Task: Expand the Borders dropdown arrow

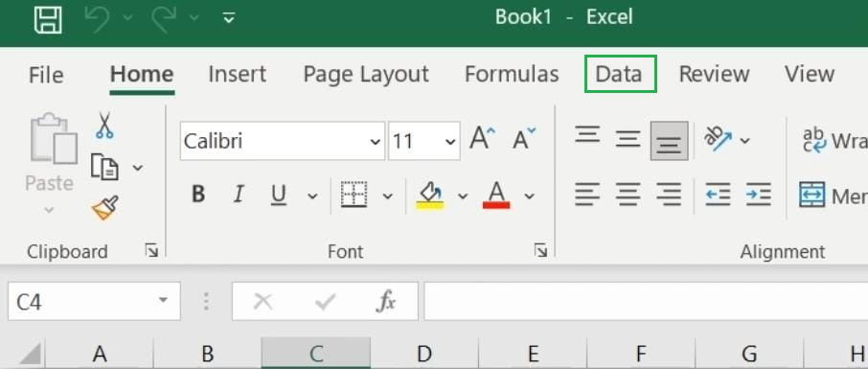Action: [388, 196]
